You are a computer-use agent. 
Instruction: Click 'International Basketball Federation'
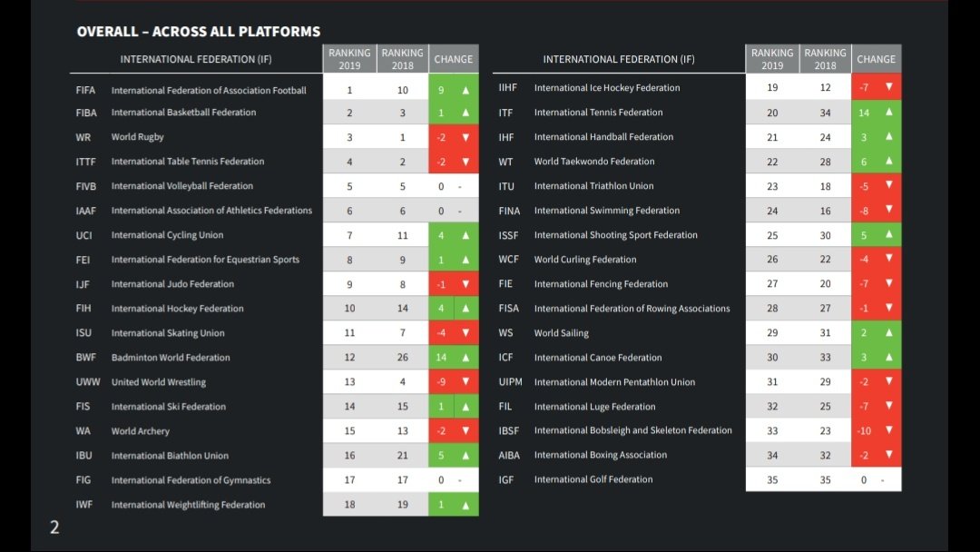point(183,113)
